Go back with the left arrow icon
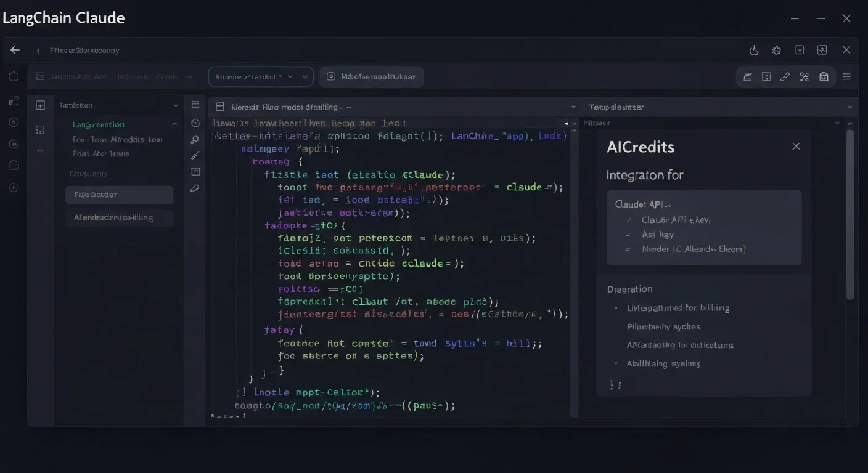The height and width of the screenshot is (473, 868). (x=15, y=51)
